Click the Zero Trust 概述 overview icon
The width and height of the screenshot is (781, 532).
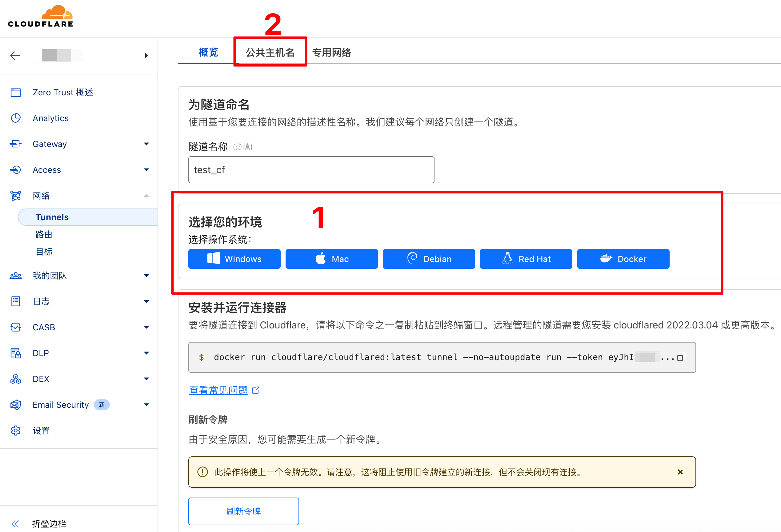tap(15, 92)
